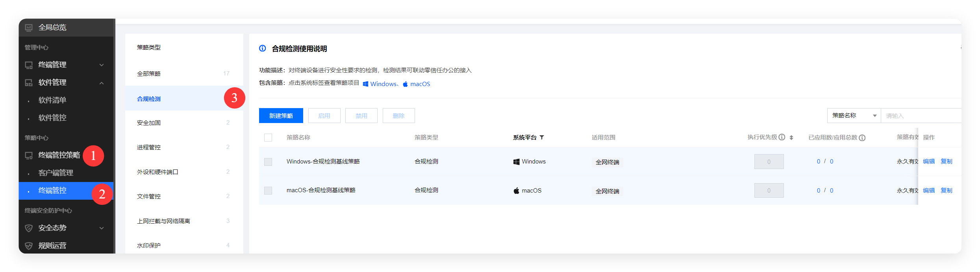Check the macOS-合规检测基线策略 row checkbox
The height and width of the screenshot is (272, 980).
tap(268, 191)
